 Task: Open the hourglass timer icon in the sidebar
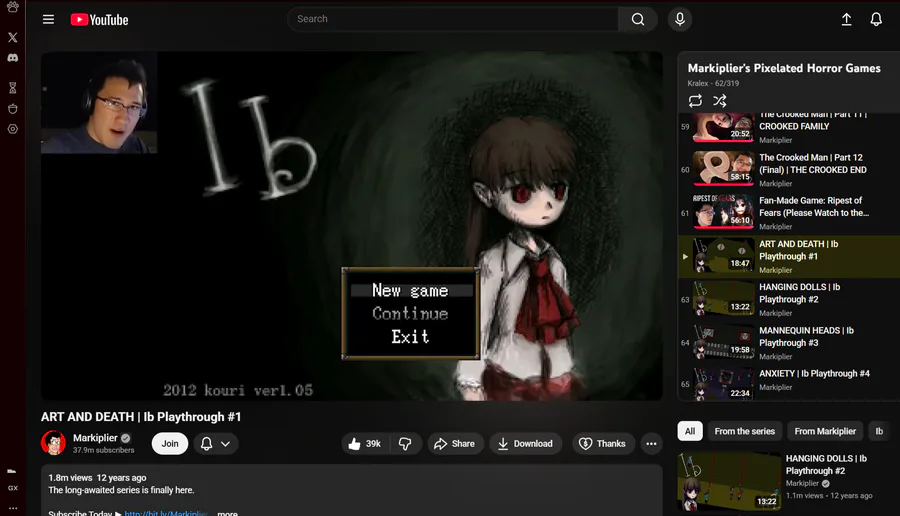coord(13,88)
